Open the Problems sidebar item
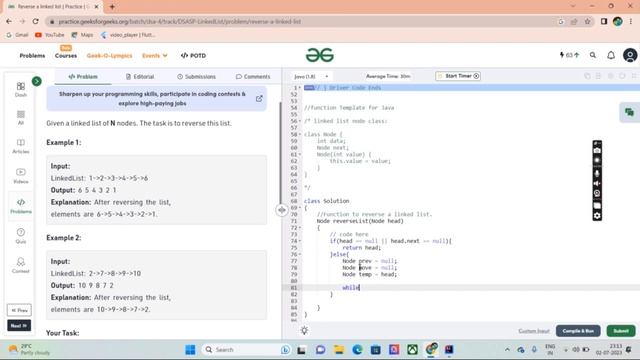 point(20,206)
